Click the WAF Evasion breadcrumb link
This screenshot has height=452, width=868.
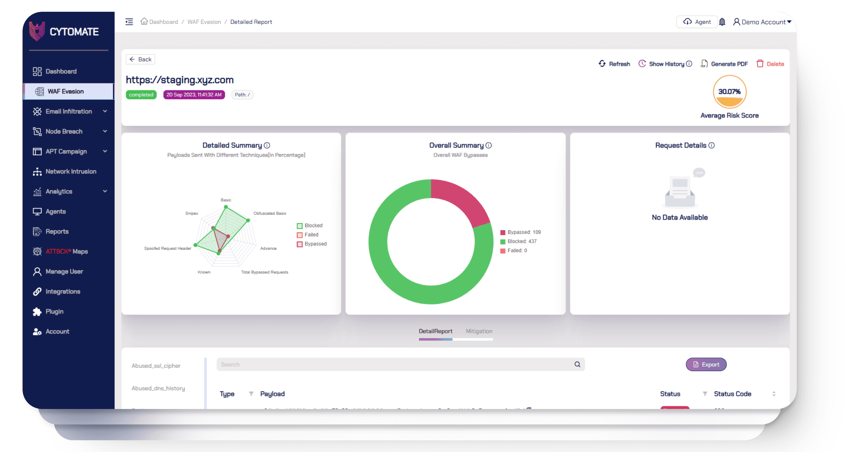click(x=204, y=22)
